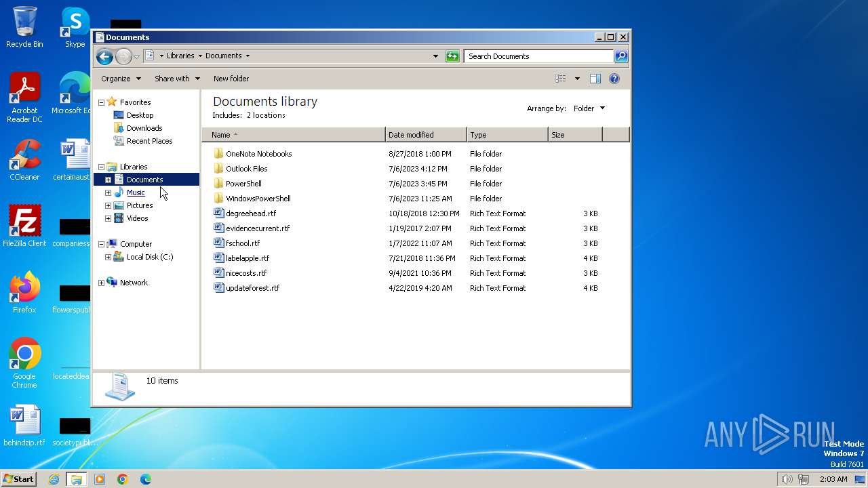Click the network icon in system tray
868x488 pixels.
[804, 479]
